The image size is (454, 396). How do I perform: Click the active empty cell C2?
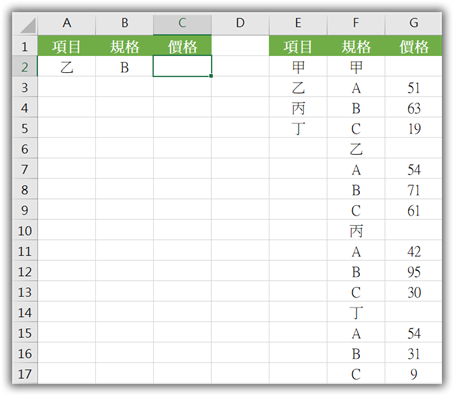point(182,66)
